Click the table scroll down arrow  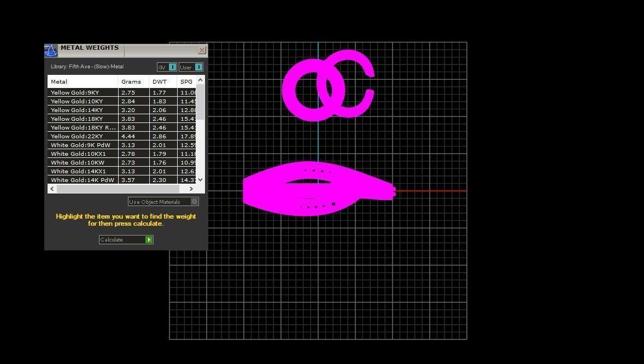click(201, 179)
